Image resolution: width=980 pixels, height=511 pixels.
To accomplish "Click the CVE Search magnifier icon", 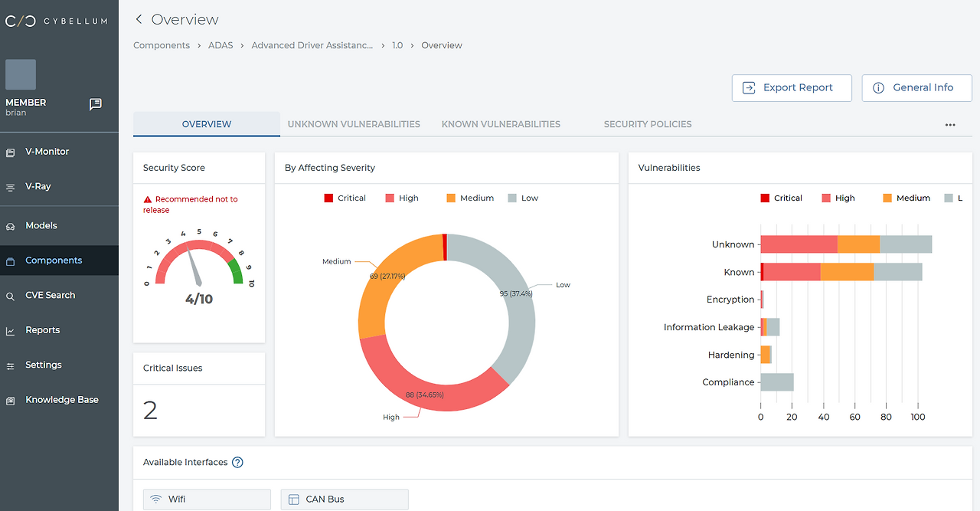I will tap(10, 296).
